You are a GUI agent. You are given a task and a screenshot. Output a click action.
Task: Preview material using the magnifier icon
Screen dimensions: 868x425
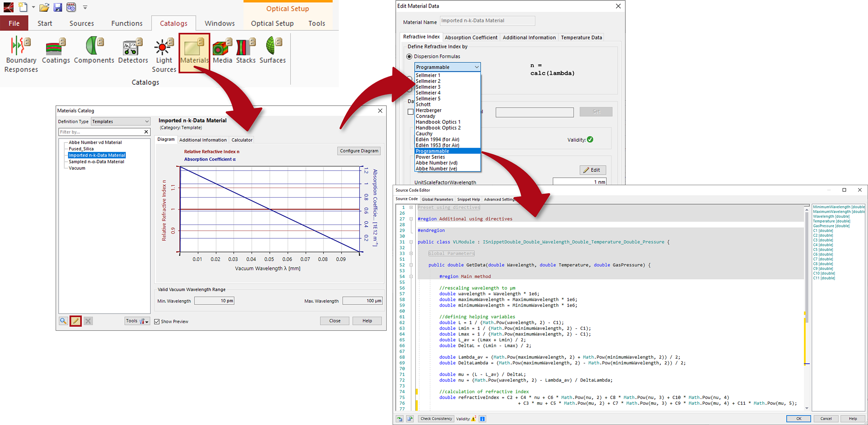click(63, 321)
